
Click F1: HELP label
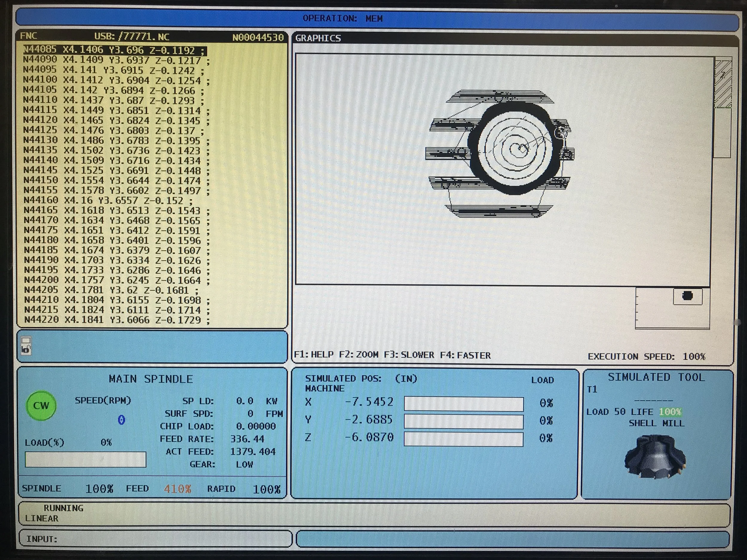click(x=313, y=355)
